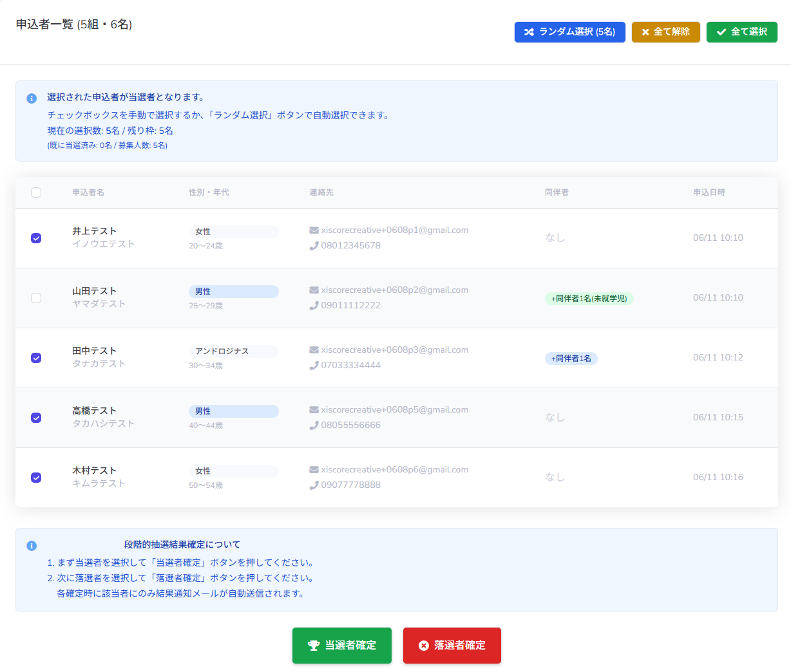Click the circled X icon on 落選者確定 button
This screenshot has height=672, width=791.
[x=424, y=646]
